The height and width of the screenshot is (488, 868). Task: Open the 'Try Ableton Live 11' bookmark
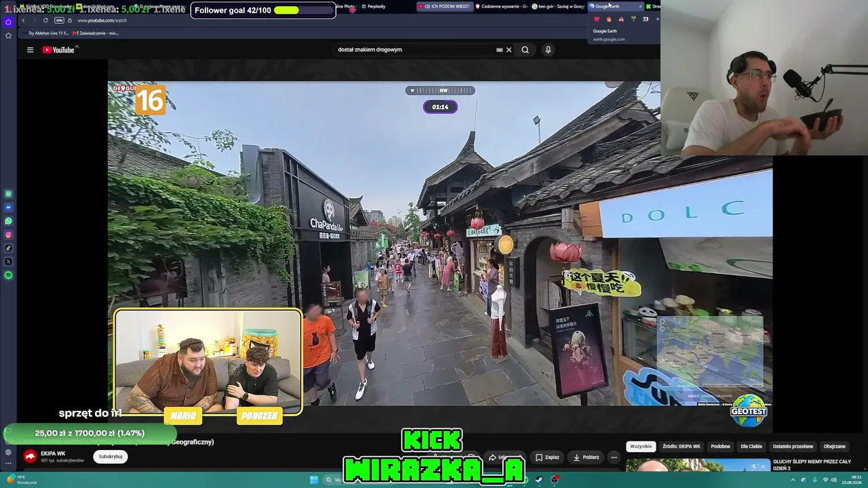pyautogui.click(x=45, y=33)
